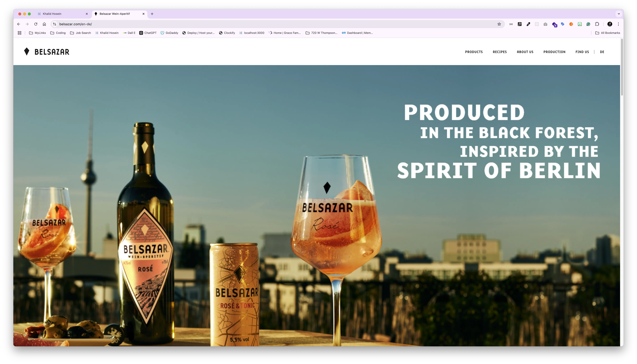This screenshot has width=637, height=364.
Task: Reload the Belsazar page
Action: point(36,24)
